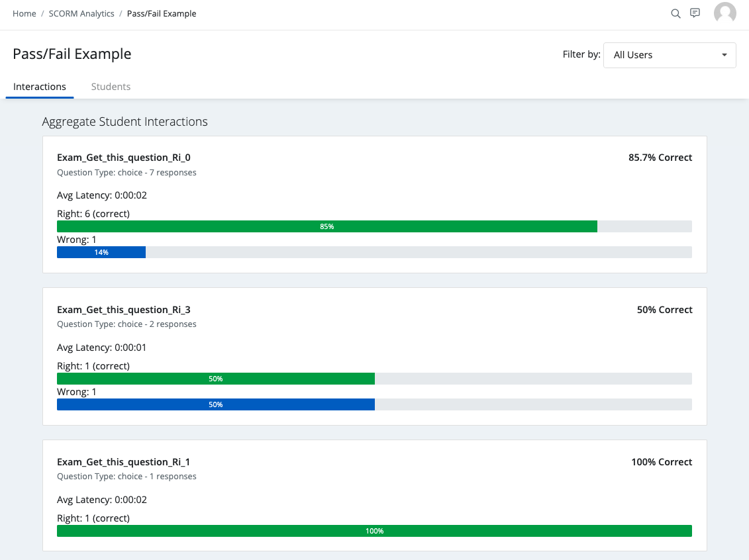Open the search magnifier icon

point(675,13)
